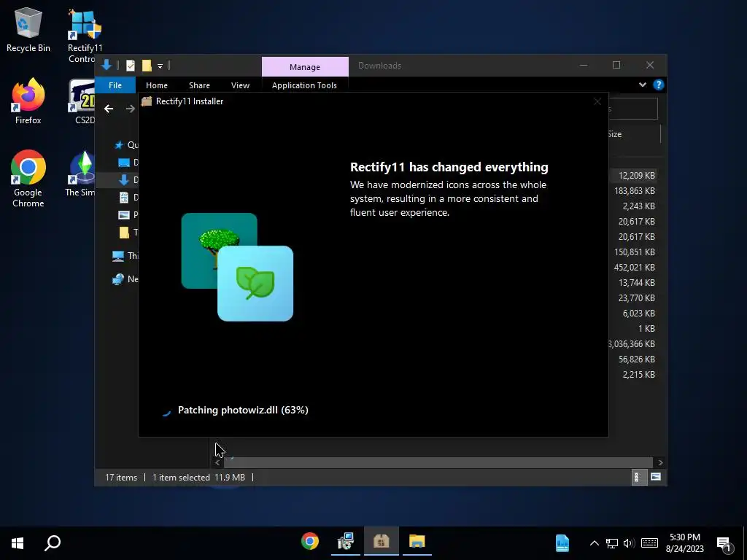The image size is (747, 560).
Task: Click the Explorer Forward arrow
Action: (130, 109)
